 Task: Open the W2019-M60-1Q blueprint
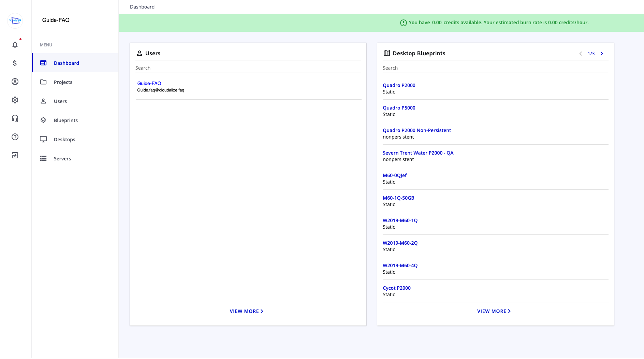pyautogui.click(x=400, y=220)
